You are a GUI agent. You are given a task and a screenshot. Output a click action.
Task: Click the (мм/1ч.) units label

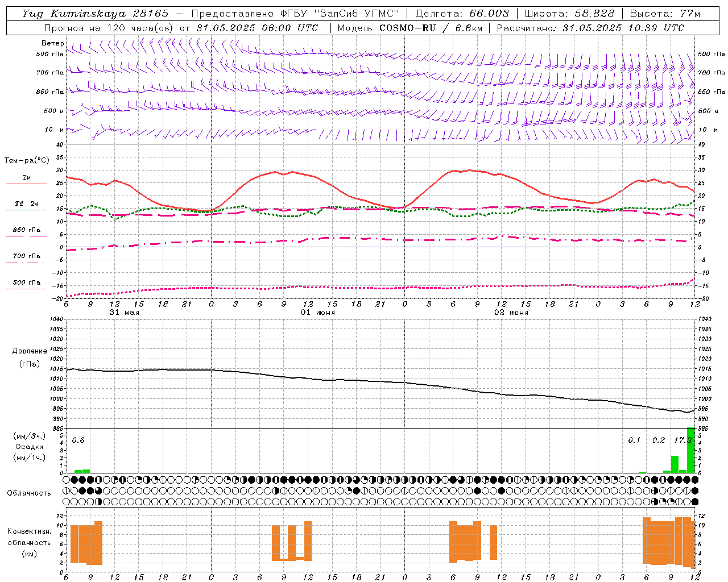(x=29, y=458)
